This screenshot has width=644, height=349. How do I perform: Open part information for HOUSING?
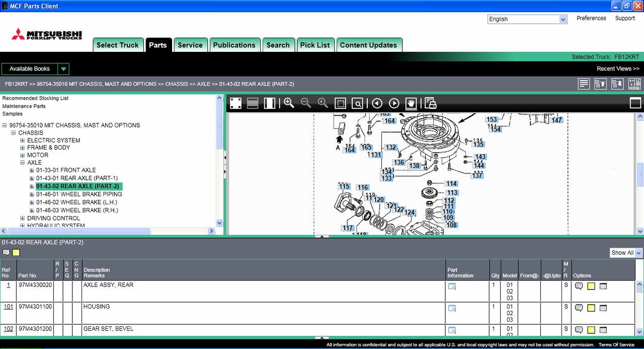click(x=452, y=308)
